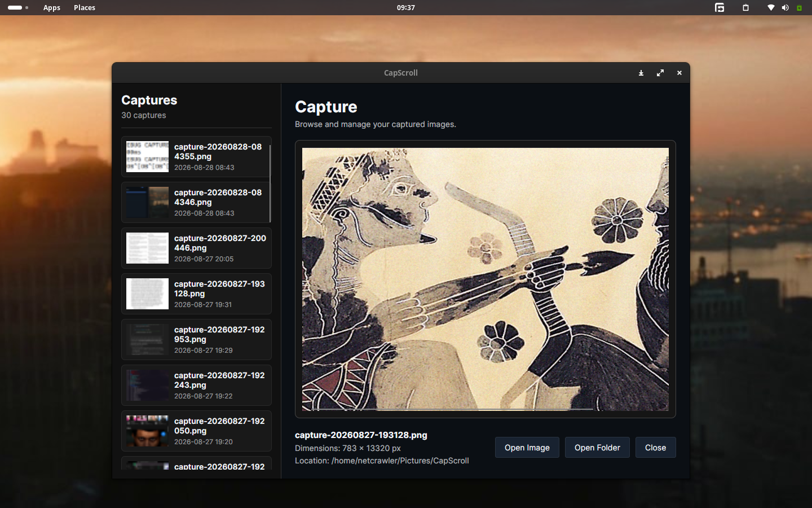Click the volume speaker icon

tap(785, 7)
